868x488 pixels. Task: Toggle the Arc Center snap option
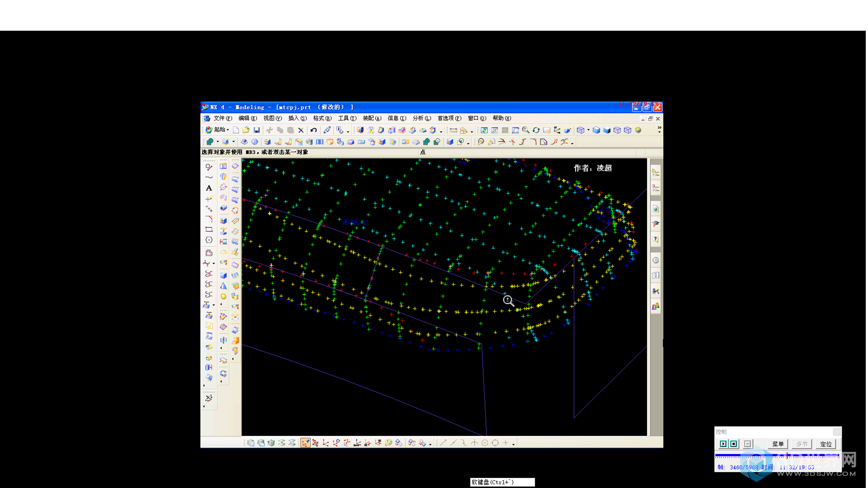485,443
